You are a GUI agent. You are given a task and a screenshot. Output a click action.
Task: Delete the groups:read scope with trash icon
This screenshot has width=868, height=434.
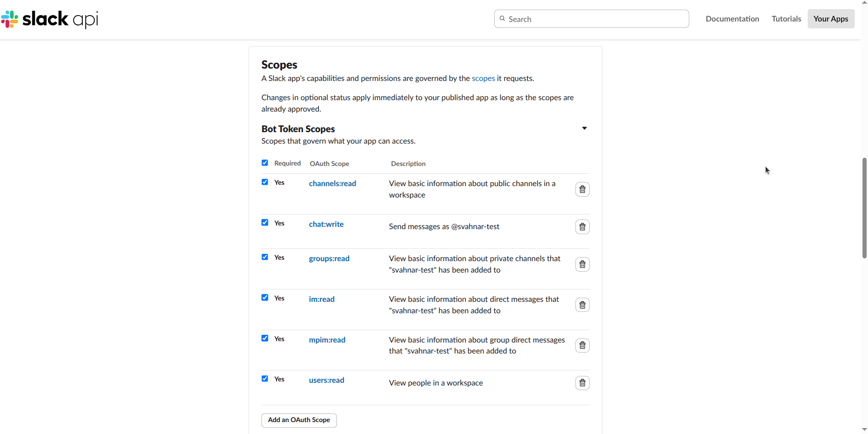582,264
